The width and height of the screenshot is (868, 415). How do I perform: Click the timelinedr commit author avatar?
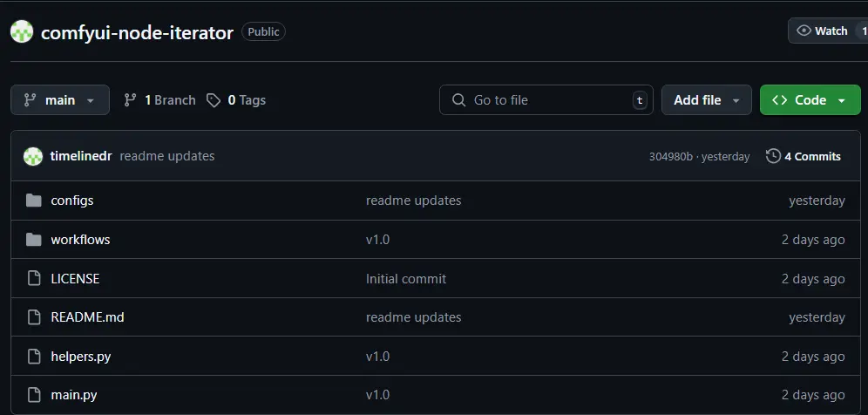click(x=33, y=157)
